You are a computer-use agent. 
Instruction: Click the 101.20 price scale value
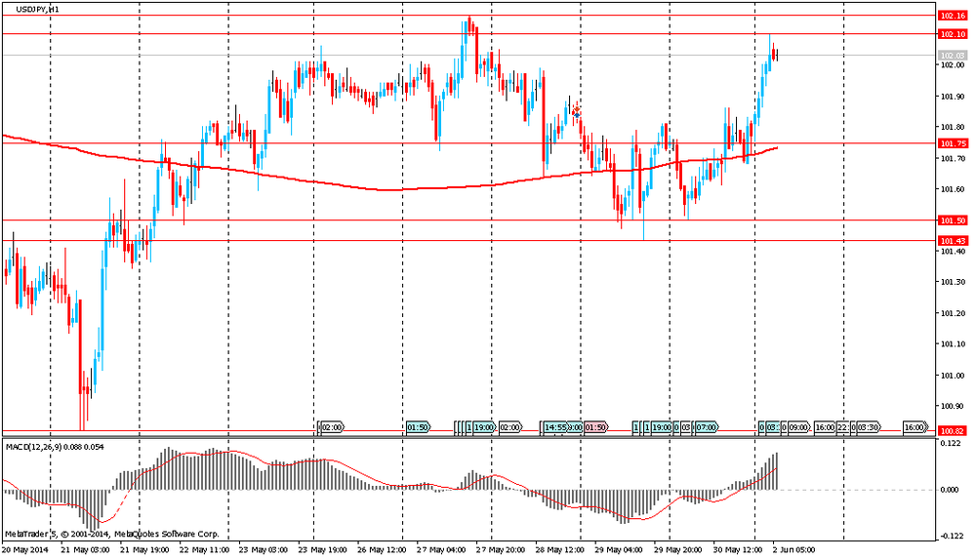tap(951, 313)
